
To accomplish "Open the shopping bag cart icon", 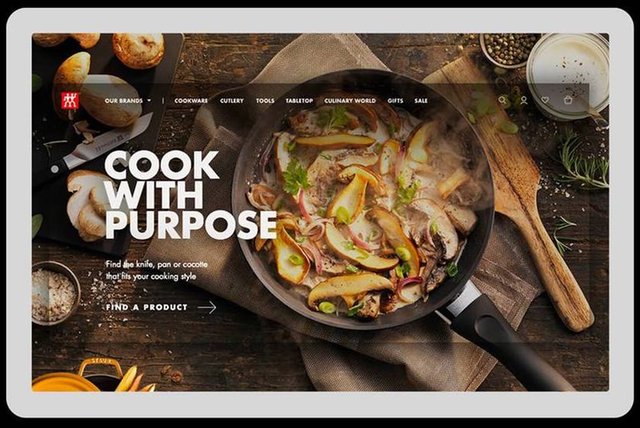I will (568, 100).
